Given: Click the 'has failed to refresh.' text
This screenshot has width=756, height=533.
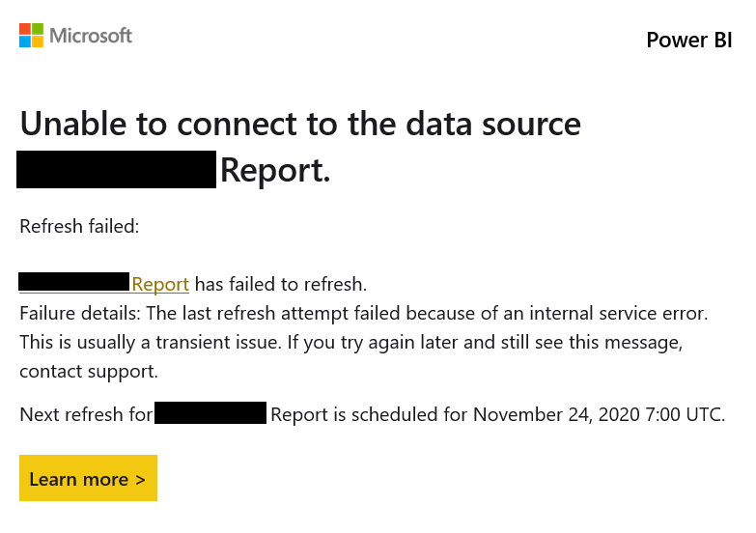Looking at the screenshot, I should point(281,284).
